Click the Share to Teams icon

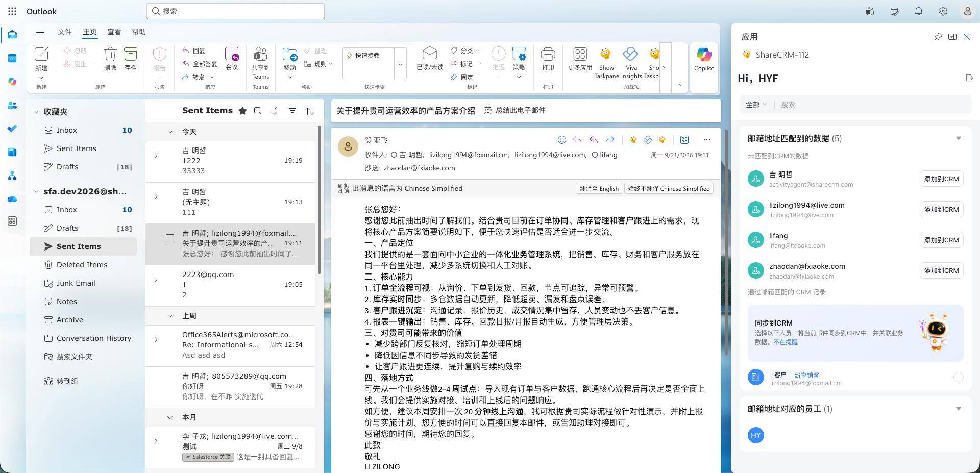[x=260, y=54]
